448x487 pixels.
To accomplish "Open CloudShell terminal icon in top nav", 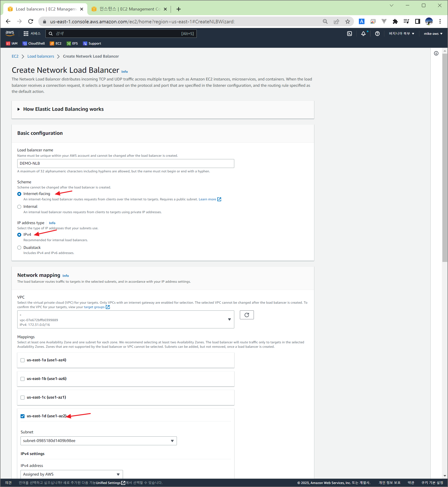I will pos(349,34).
